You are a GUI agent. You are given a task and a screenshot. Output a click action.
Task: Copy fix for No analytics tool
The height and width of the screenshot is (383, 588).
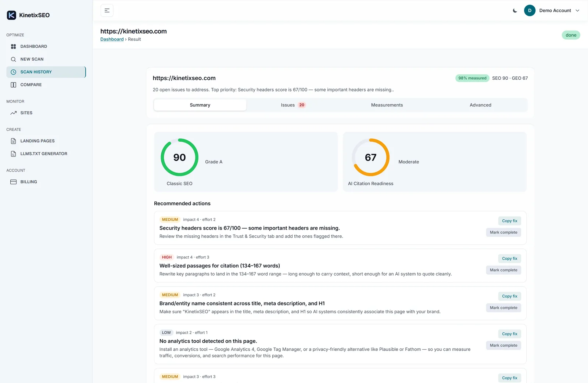tap(509, 334)
